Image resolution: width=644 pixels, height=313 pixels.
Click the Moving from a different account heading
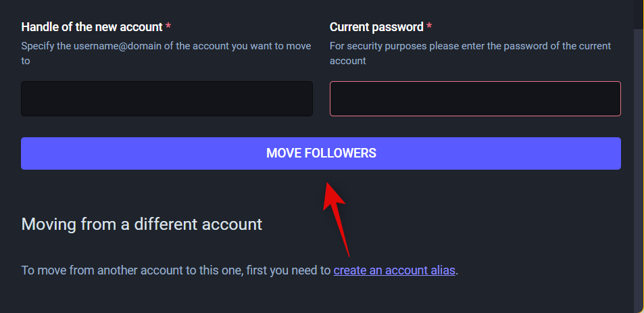tap(142, 224)
